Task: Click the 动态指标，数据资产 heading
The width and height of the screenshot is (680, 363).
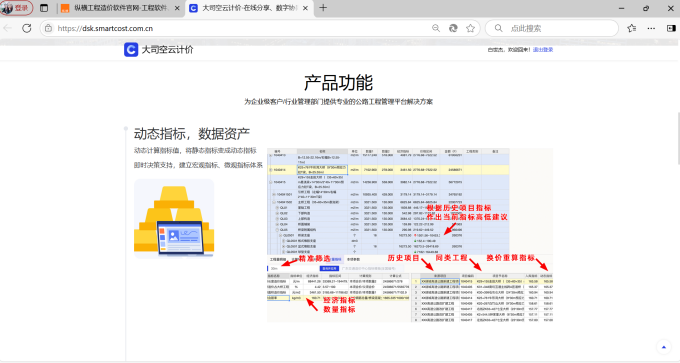Action: [192, 134]
